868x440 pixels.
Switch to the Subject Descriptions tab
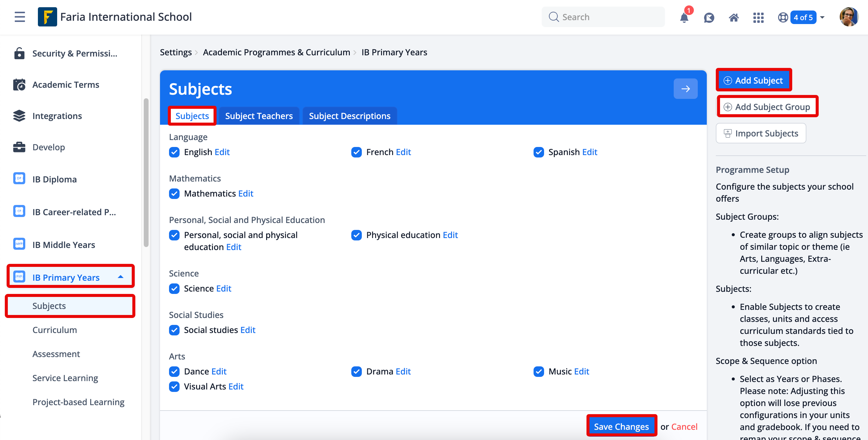349,116
